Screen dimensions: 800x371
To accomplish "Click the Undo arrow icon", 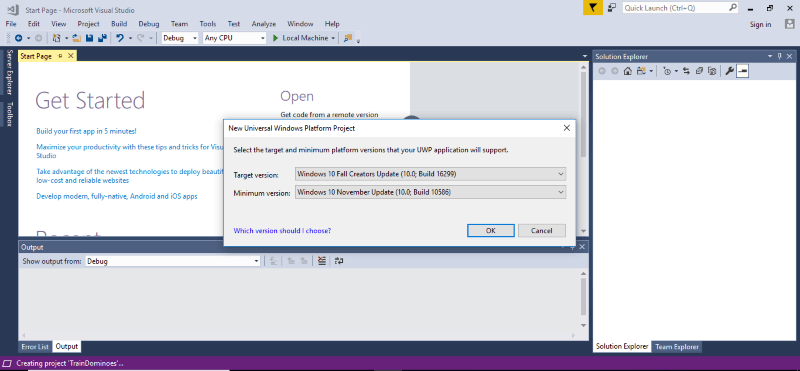I will (x=120, y=38).
